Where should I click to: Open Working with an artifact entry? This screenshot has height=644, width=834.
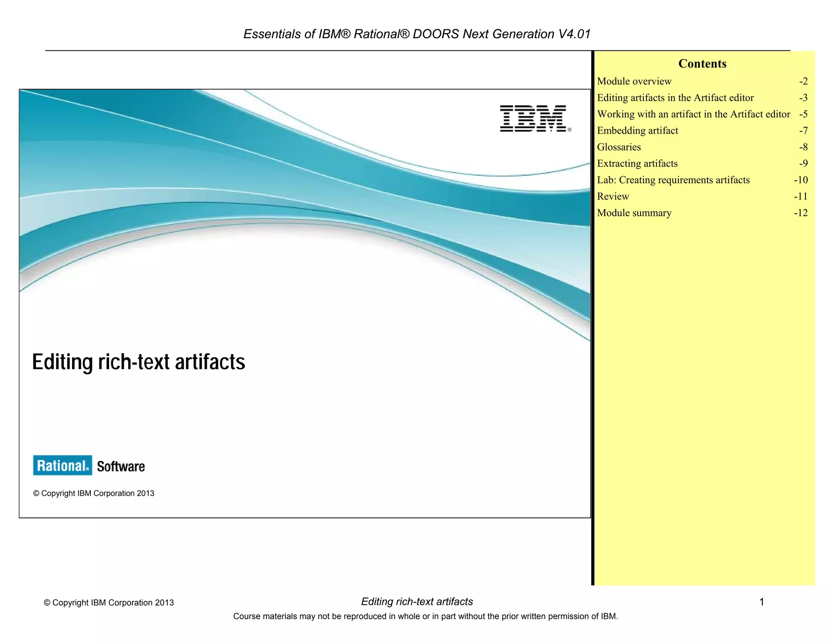[693, 114]
